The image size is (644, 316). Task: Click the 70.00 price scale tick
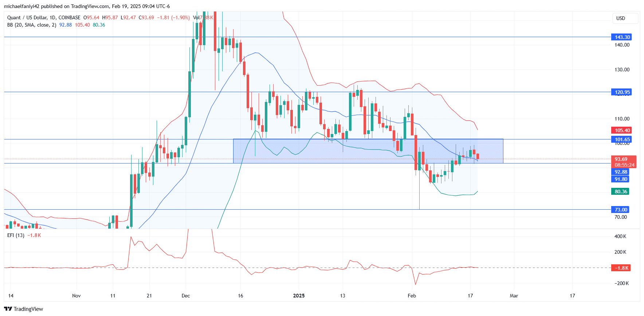[621, 217]
